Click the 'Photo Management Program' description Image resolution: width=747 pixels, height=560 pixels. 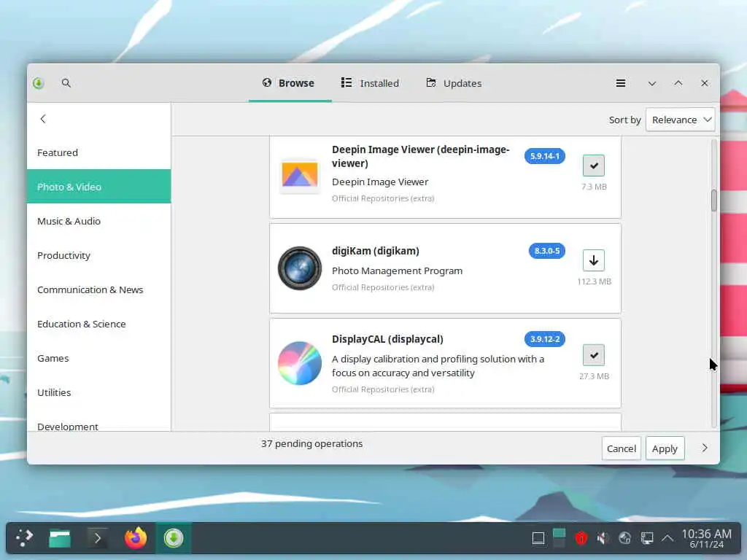397,271
